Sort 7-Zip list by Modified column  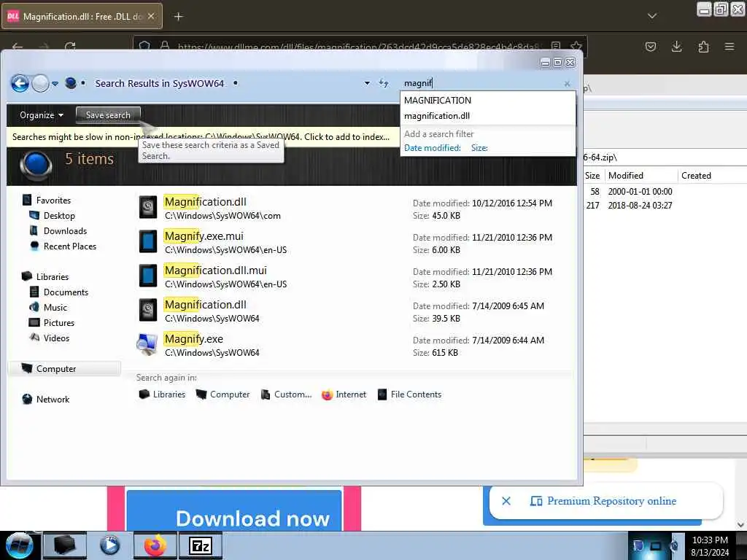coord(641,176)
